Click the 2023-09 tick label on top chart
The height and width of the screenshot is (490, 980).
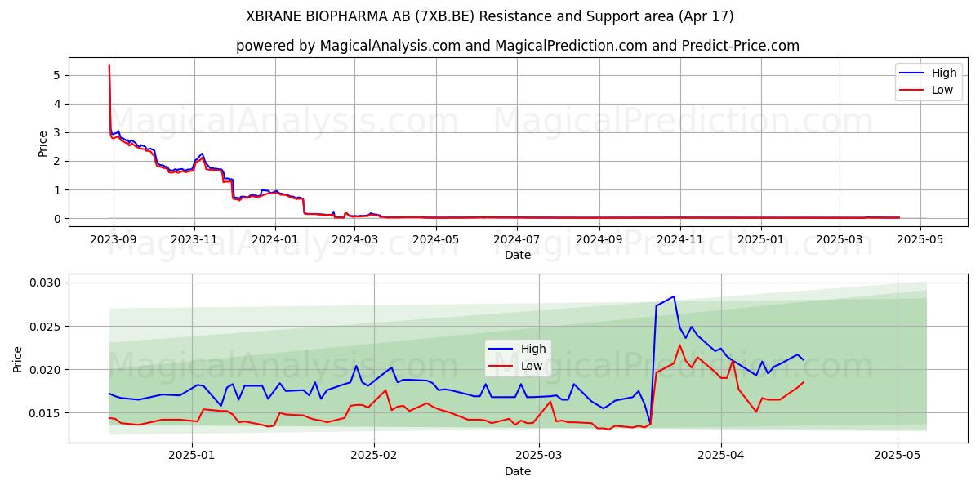113,239
